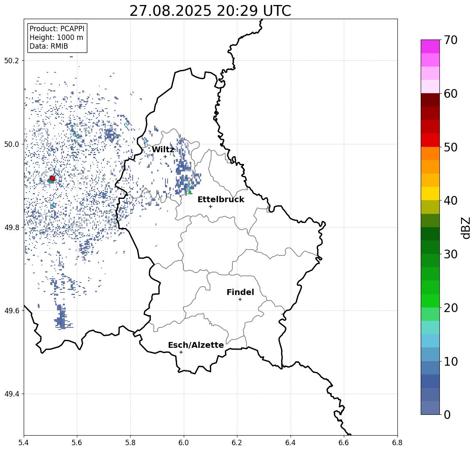Click the dark green 30 dBZ colorbar segment
This screenshot has height=451, width=476.
[x=430, y=247]
